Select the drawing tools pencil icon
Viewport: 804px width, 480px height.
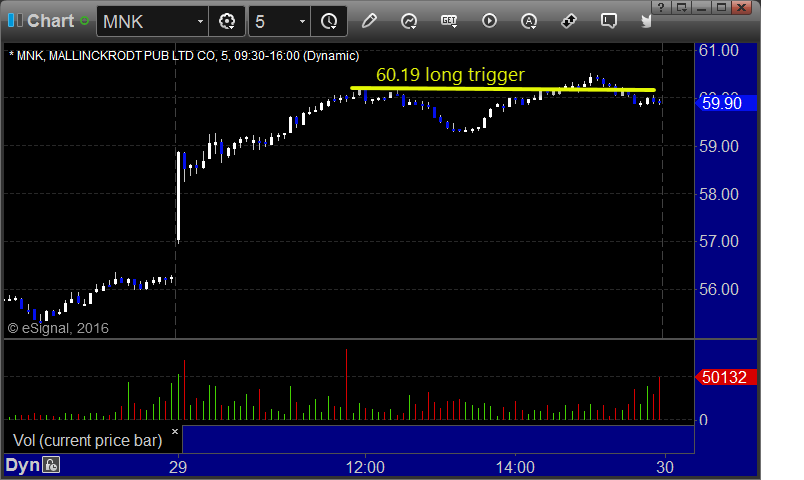369,21
